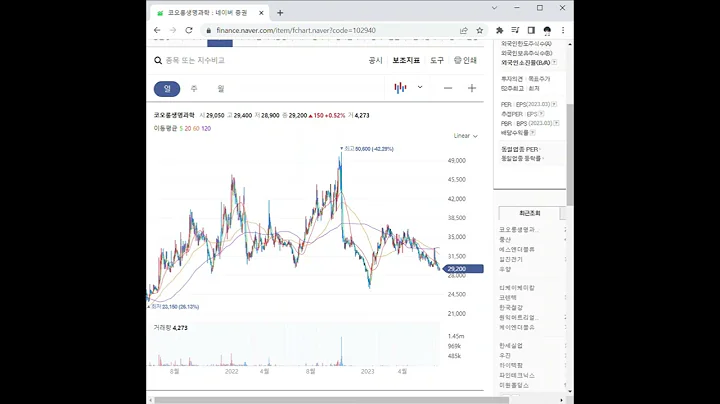Expand the chart type dropdown arrow
The width and height of the screenshot is (720, 404).
point(420,87)
